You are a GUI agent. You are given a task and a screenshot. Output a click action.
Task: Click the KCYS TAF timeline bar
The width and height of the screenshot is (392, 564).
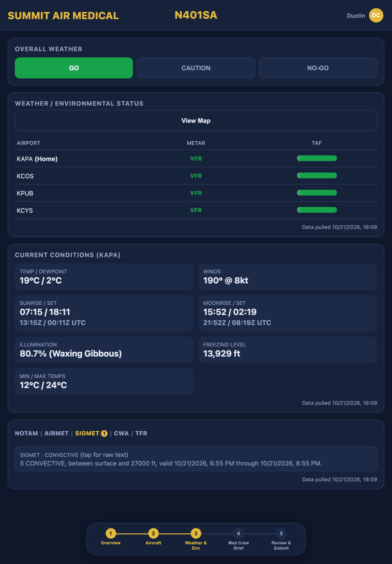click(x=317, y=210)
